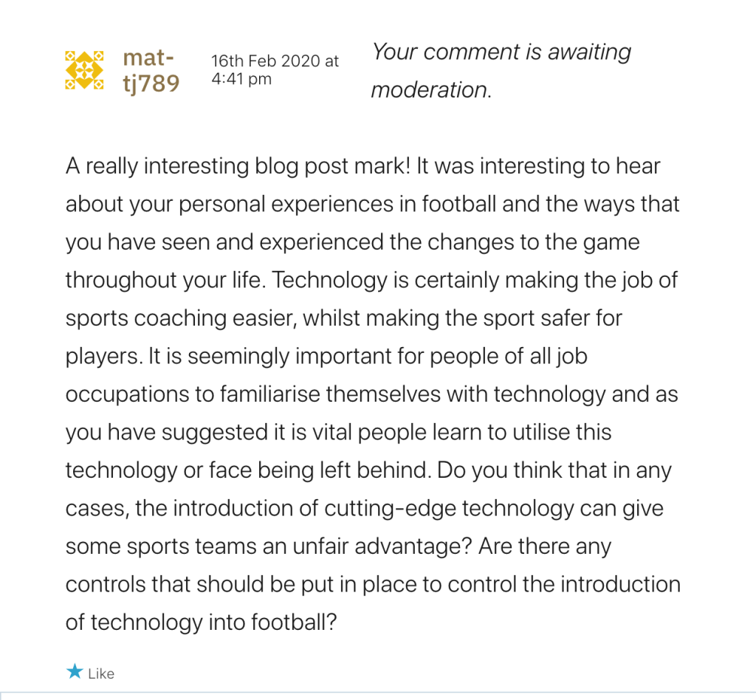Open the mat-tj789 author username link
The height and width of the screenshot is (700, 756).
151,71
